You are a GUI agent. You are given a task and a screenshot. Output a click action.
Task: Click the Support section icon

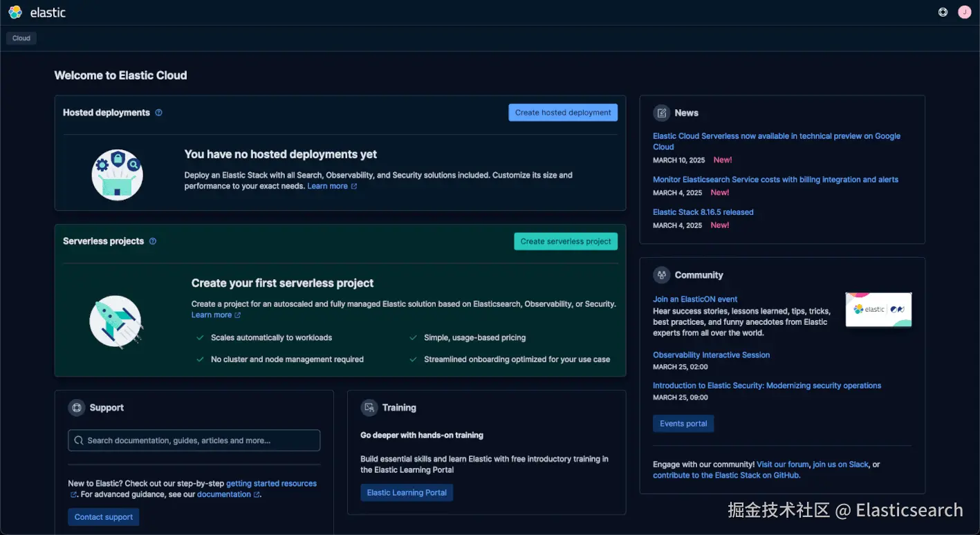(x=77, y=408)
